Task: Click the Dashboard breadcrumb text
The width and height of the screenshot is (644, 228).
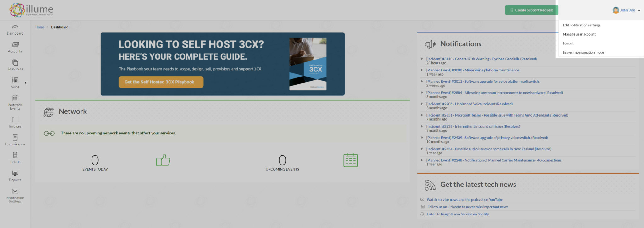Action: (60, 27)
